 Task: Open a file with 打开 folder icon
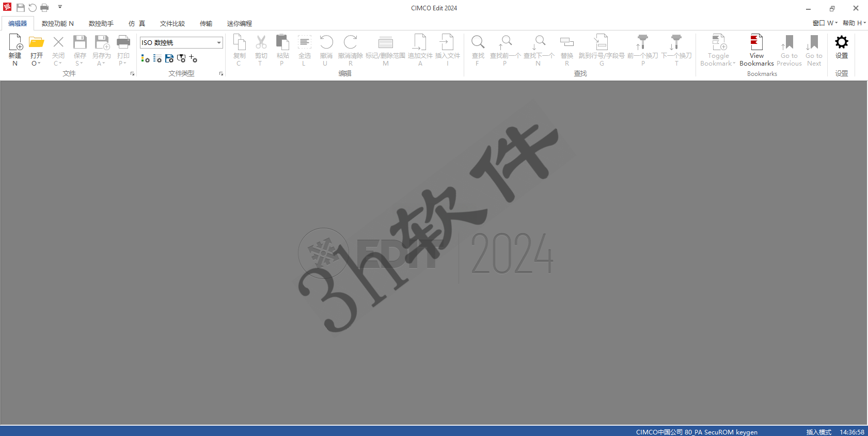[36, 42]
